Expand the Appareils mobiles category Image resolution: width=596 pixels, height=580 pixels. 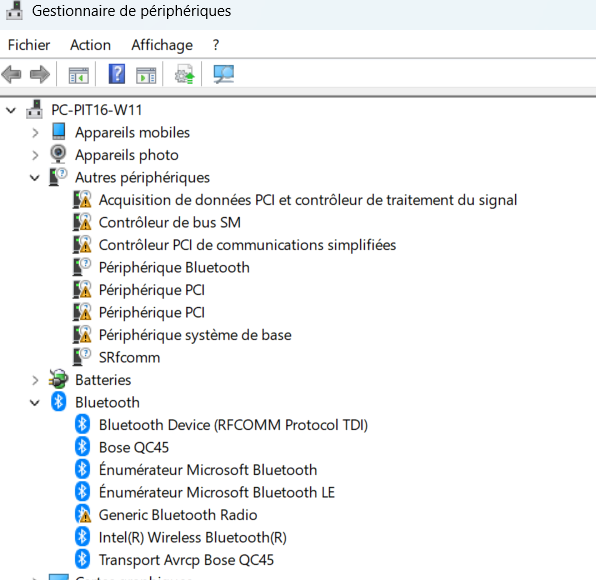pos(35,133)
